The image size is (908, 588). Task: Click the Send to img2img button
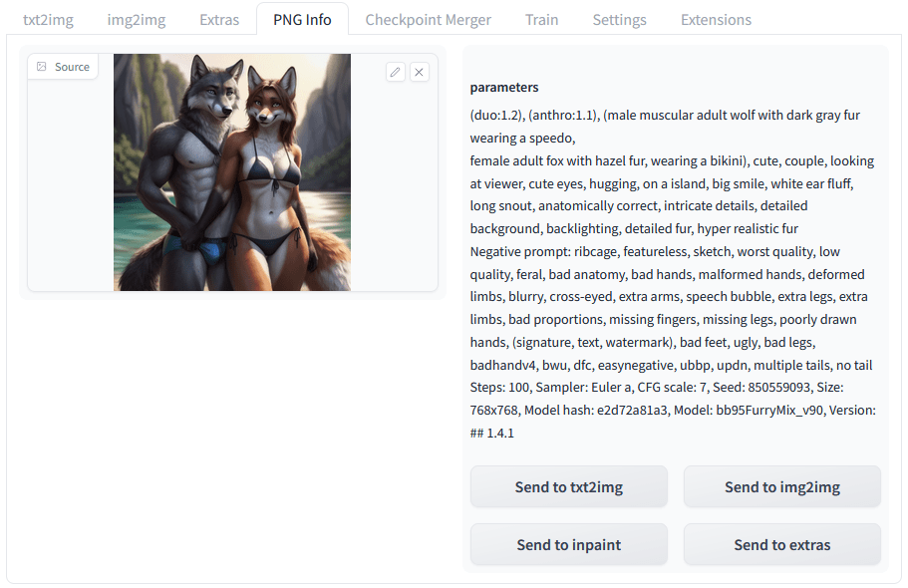(x=781, y=486)
